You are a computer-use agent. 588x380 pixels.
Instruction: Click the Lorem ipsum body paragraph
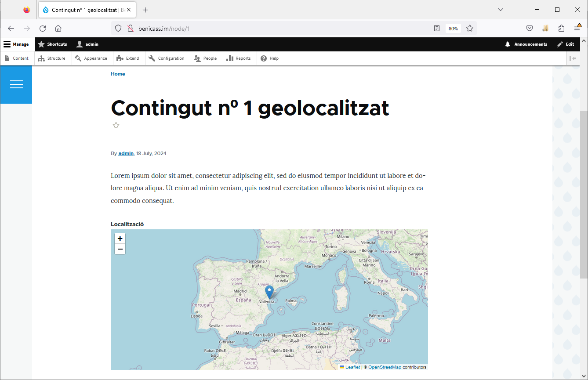(268, 188)
